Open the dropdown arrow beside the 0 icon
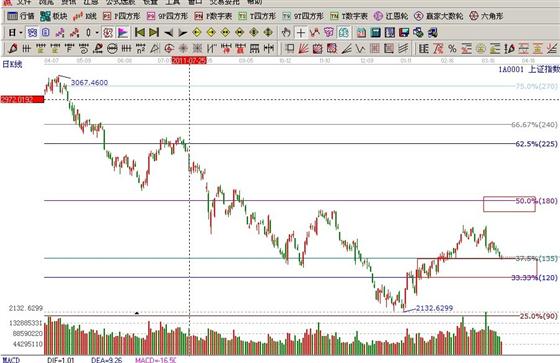The height and width of the screenshot is (363, 560). click(97, 33)
